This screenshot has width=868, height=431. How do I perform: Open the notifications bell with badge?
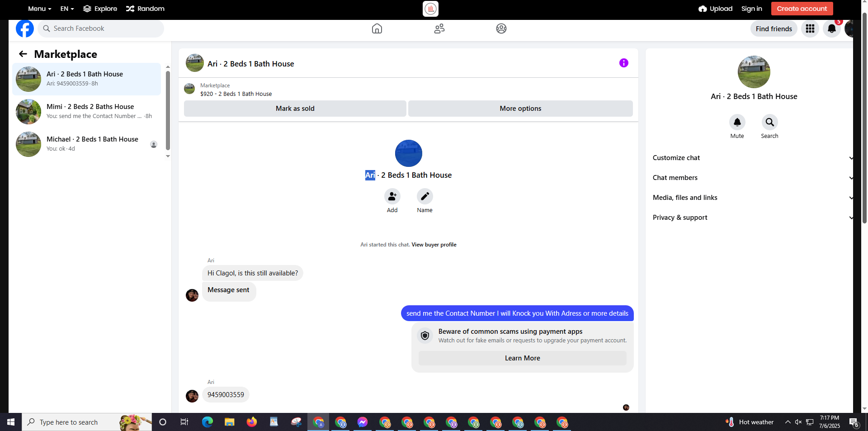pyautogui.click(x=832, y=28)
